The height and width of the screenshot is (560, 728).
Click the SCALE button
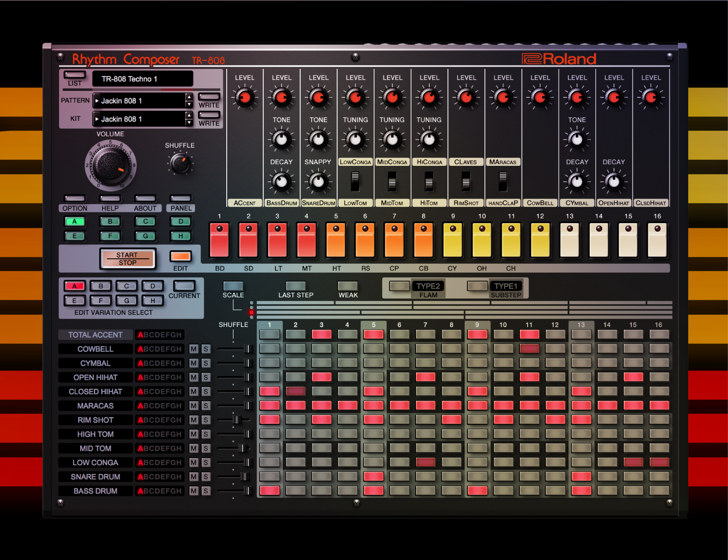233,286
